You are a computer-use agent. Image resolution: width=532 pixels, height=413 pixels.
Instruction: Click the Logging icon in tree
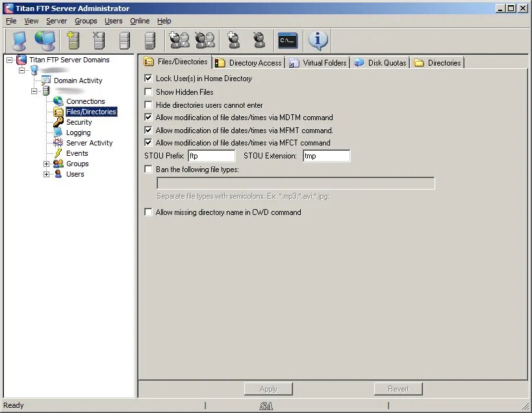tap(58, 132)
